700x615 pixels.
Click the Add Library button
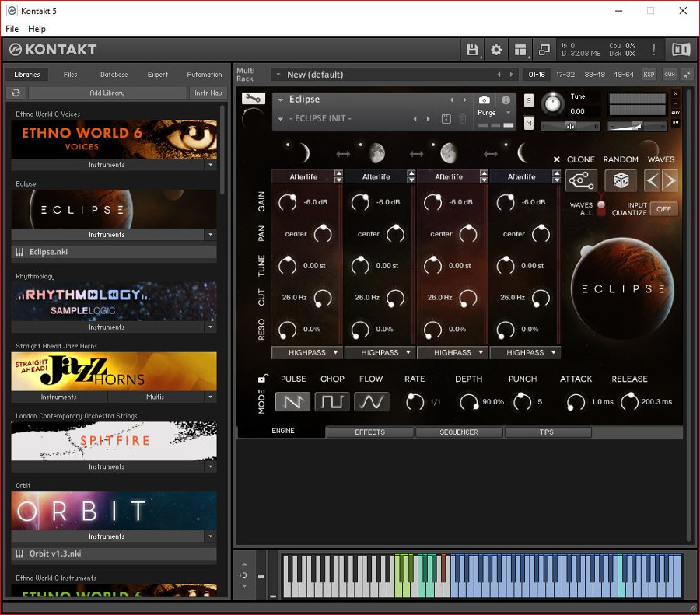(107, 93)
